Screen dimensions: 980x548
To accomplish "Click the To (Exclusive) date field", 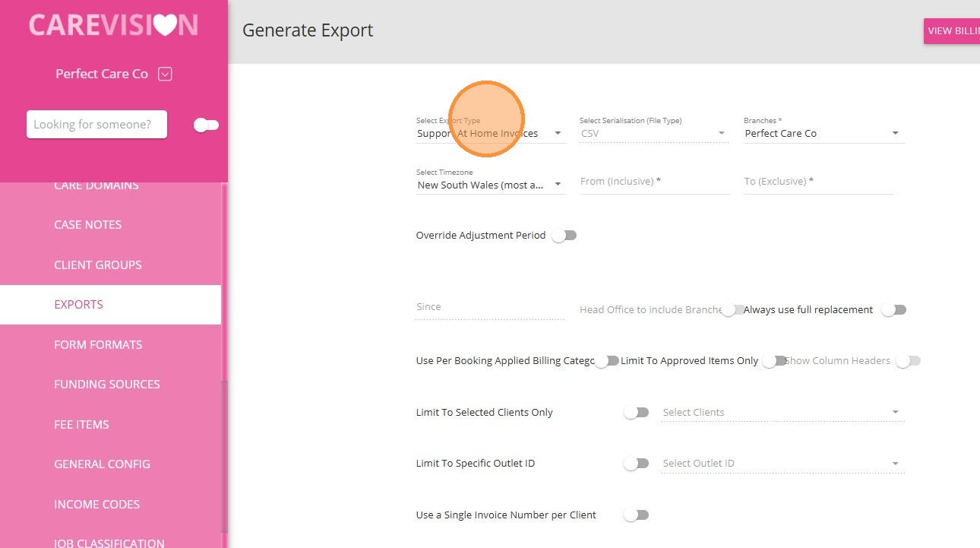I will pos(818,182).
